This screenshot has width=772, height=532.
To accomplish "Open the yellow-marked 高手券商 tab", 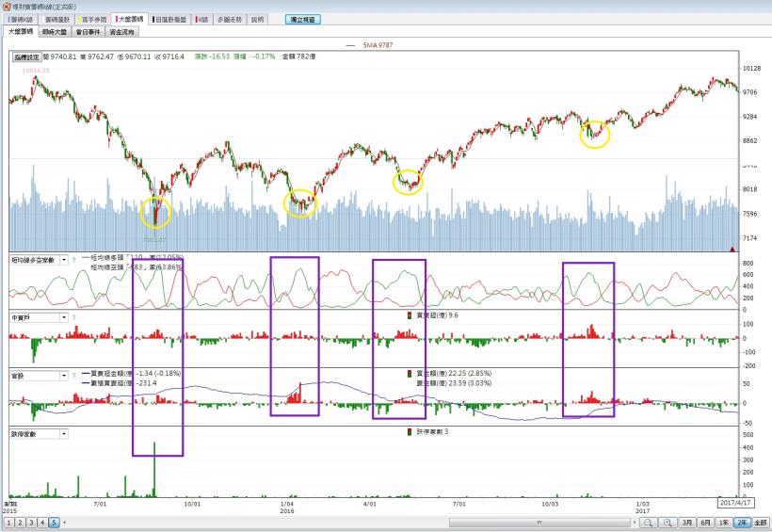I will coord(93,20).
